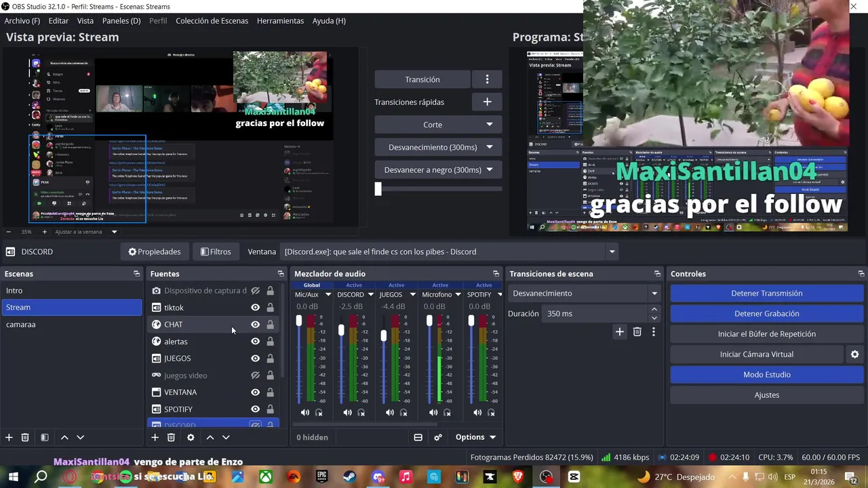Hide the alertas source
The height and width of the screenshot is (488, 868).
click(255, 341)
